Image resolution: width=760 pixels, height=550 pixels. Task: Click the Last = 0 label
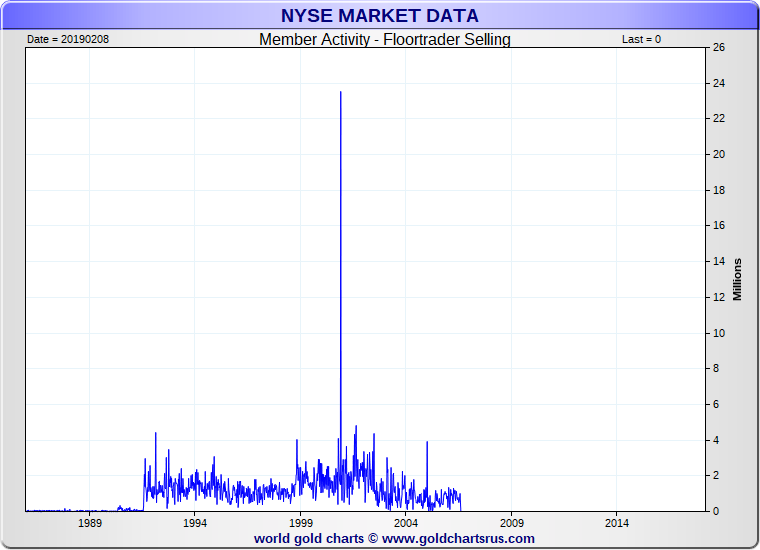[x=641, y=39]
